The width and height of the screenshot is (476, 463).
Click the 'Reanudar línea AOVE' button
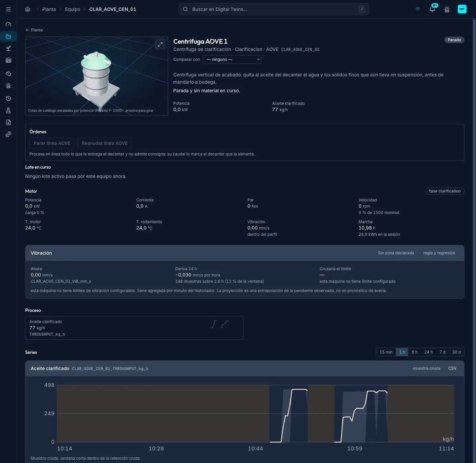(105, 143)
